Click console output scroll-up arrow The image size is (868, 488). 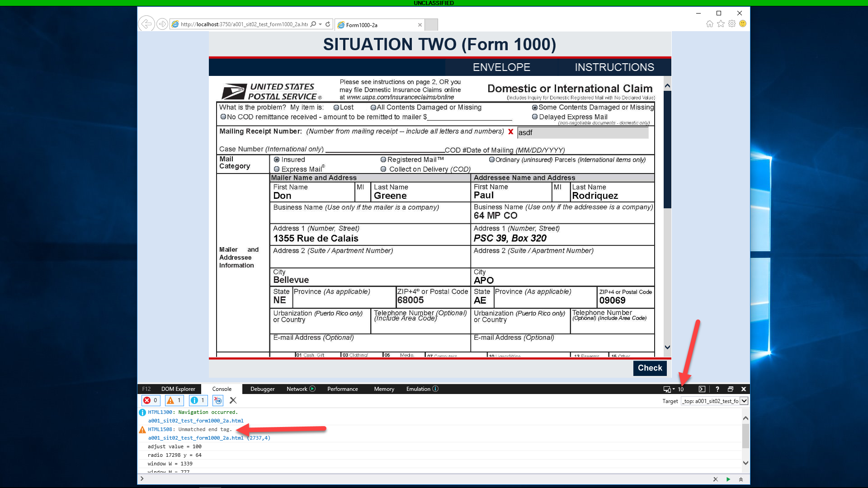745,418
